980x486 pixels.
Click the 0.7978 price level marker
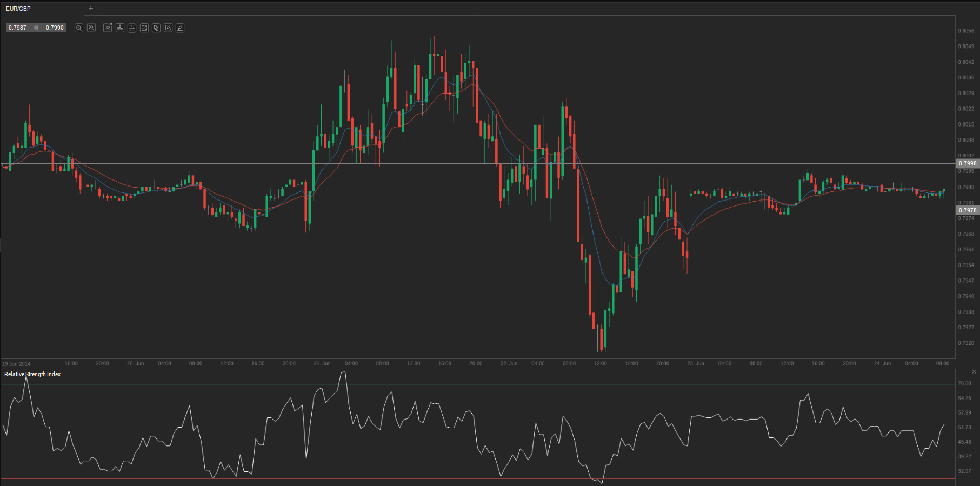pos(967,210)
